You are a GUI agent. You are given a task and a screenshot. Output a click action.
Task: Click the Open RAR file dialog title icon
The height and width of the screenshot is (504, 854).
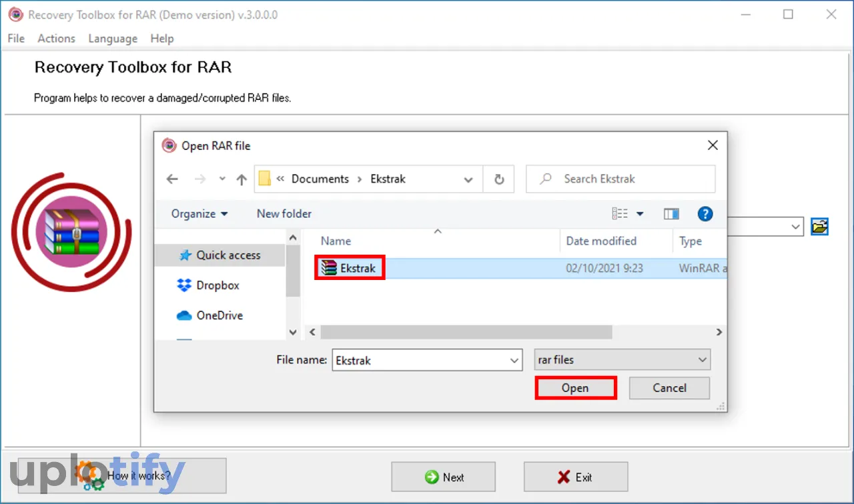click(169, 145)
